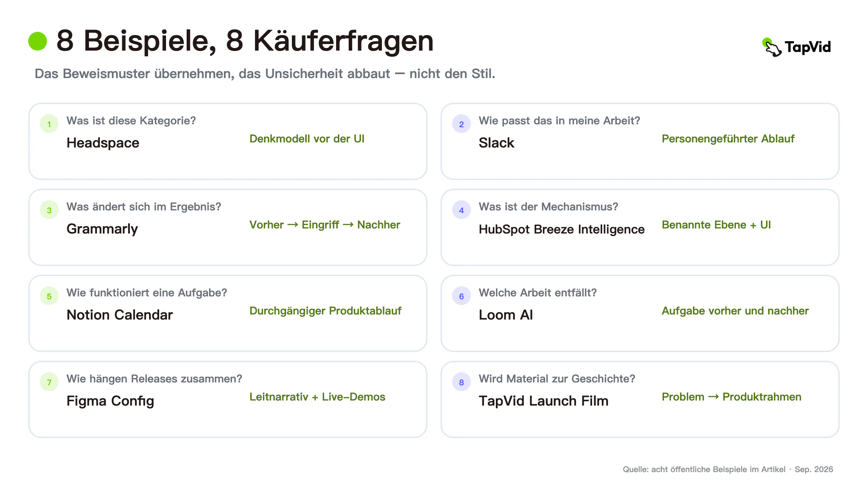Click 'Benannte Ebene + UI' label
The image size is (868, 488).
click(716, 225)
